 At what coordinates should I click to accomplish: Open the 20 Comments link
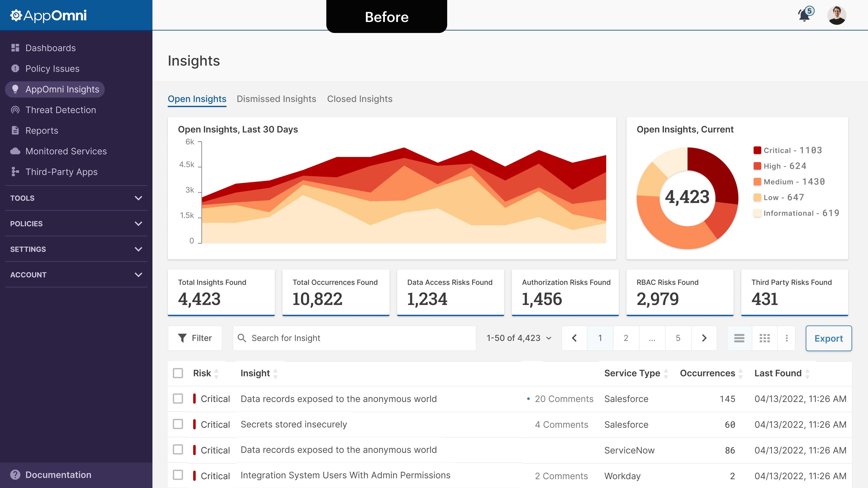(564, 399)
